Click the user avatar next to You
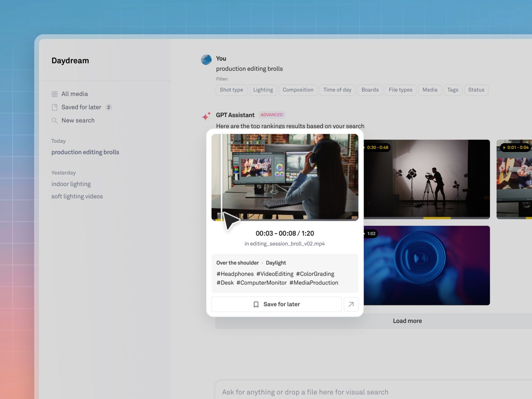532x399 pixels. (206, 60)
